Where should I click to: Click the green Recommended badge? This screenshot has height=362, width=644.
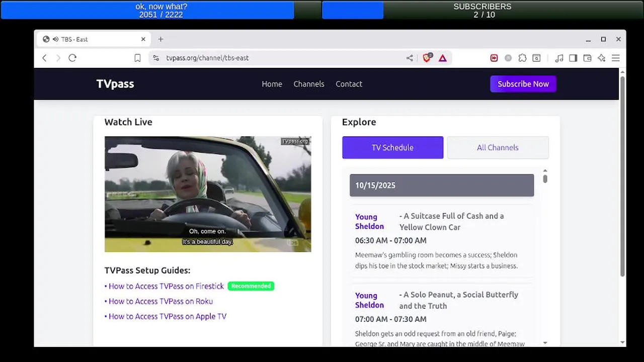point(251,286)
